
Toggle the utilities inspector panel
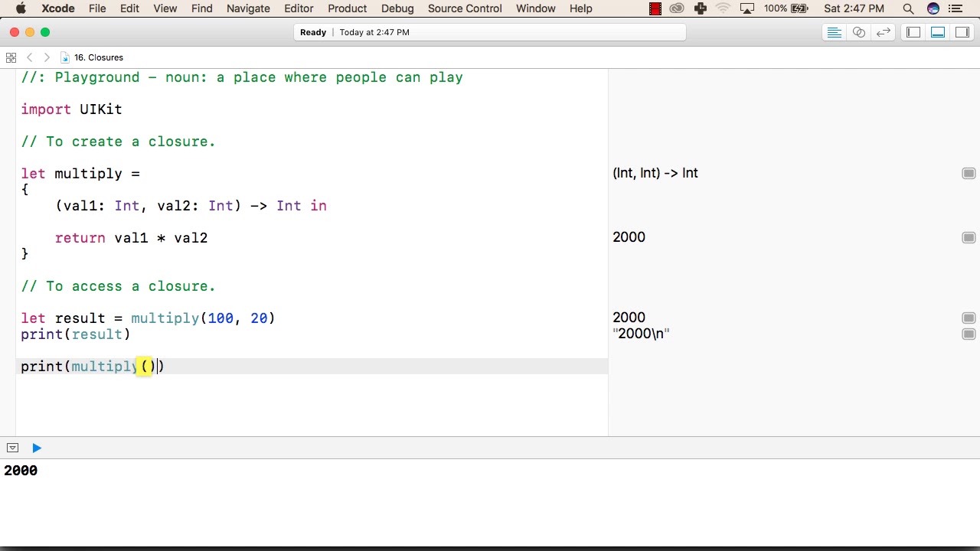click(x=962, y=32)
